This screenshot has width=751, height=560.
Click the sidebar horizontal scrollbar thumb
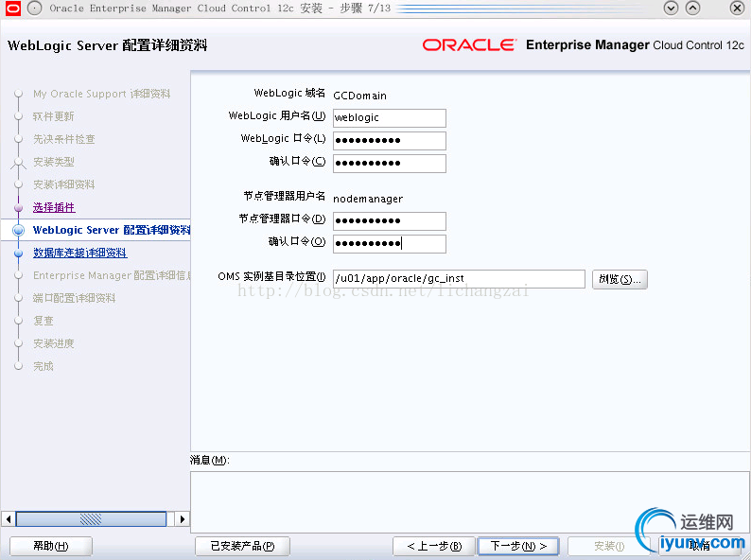tap(91, 519)
